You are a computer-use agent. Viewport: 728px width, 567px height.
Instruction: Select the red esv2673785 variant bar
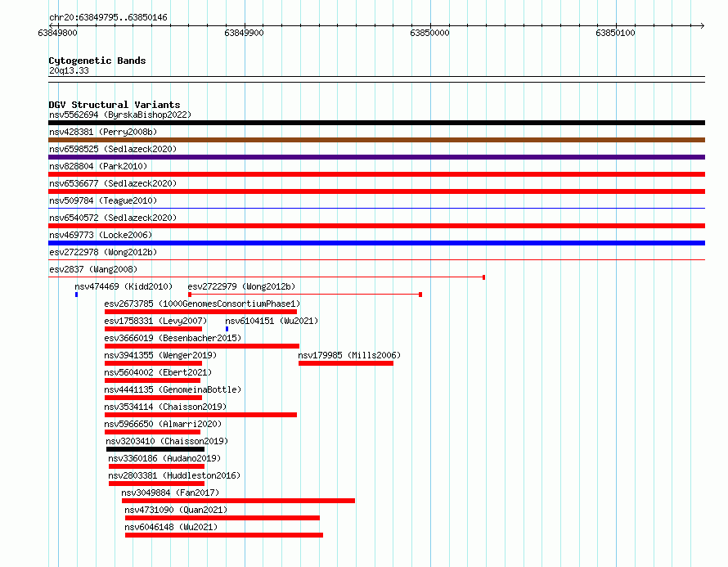(x=200, y=312)
